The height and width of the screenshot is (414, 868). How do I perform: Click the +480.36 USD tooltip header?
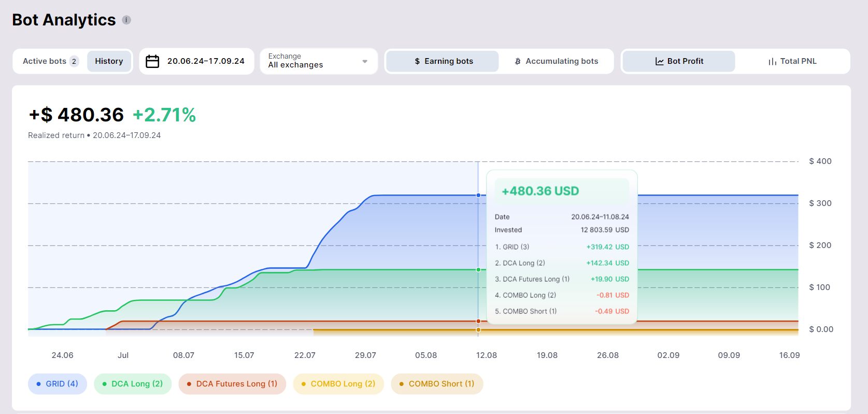point(562,191)
